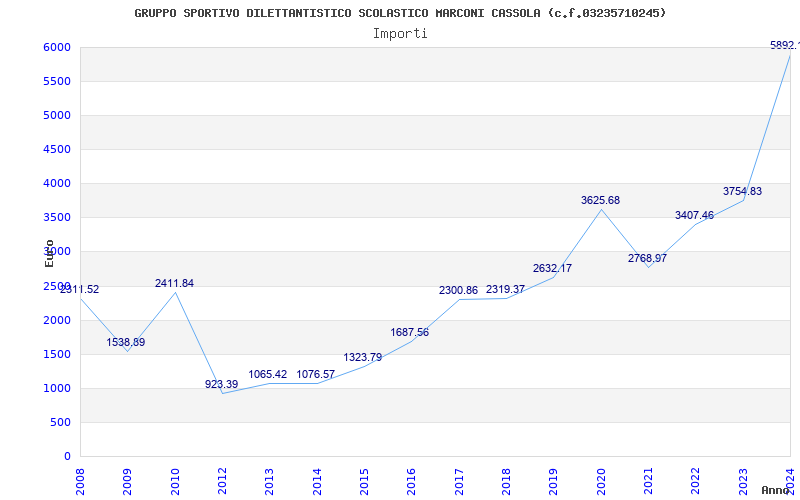Select x-axis year 2020

coord(601,482)
